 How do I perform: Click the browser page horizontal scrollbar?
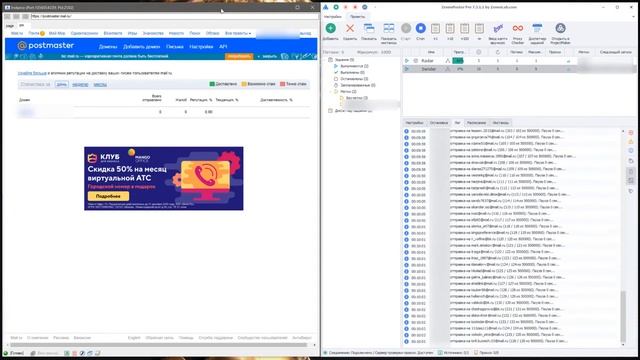[x=159, y=345]
